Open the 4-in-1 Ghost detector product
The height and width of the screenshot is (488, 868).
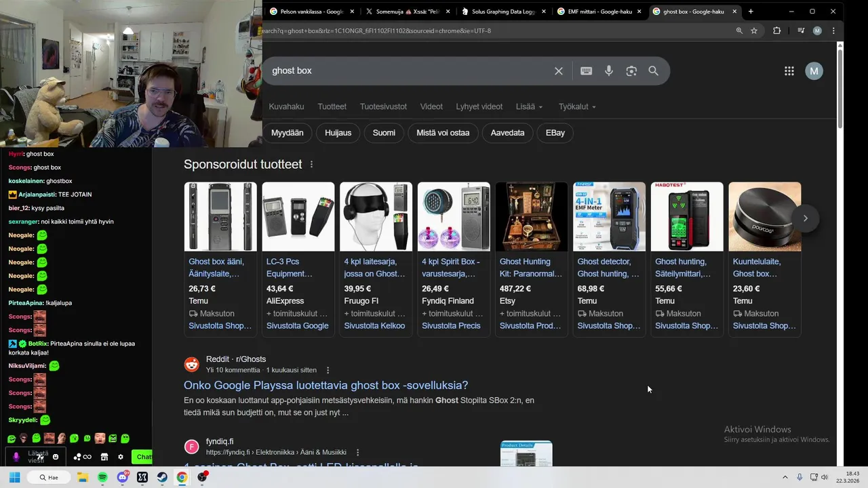pyautogui.click(x=609, y=259)
